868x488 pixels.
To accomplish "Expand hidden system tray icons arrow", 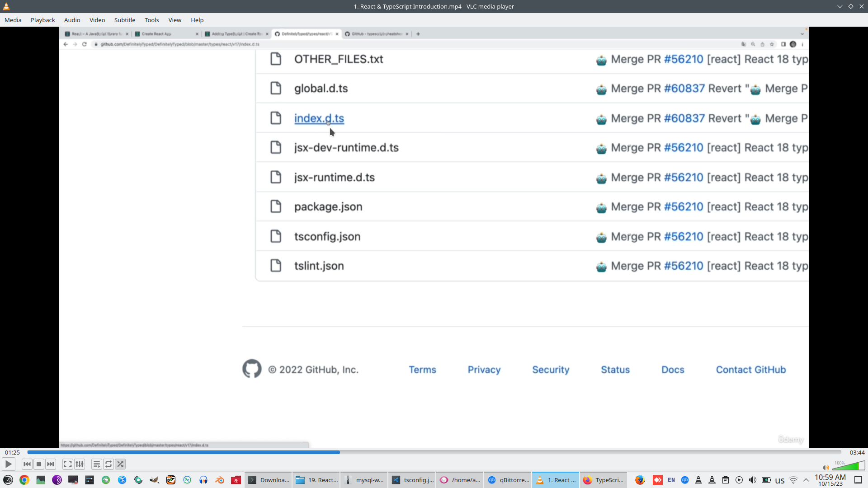I will pos(806,480).
